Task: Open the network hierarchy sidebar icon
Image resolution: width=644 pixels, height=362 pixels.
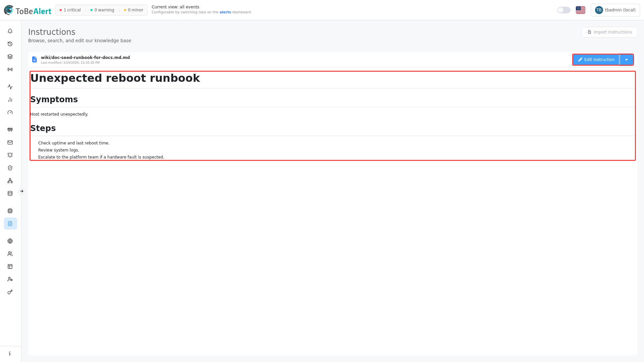Action: (x=10, y=181)
